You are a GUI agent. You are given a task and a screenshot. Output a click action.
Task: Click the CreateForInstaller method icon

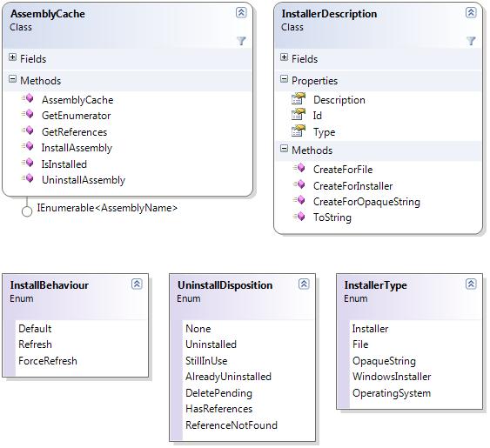pyautogui.click(x=299, y=184)
